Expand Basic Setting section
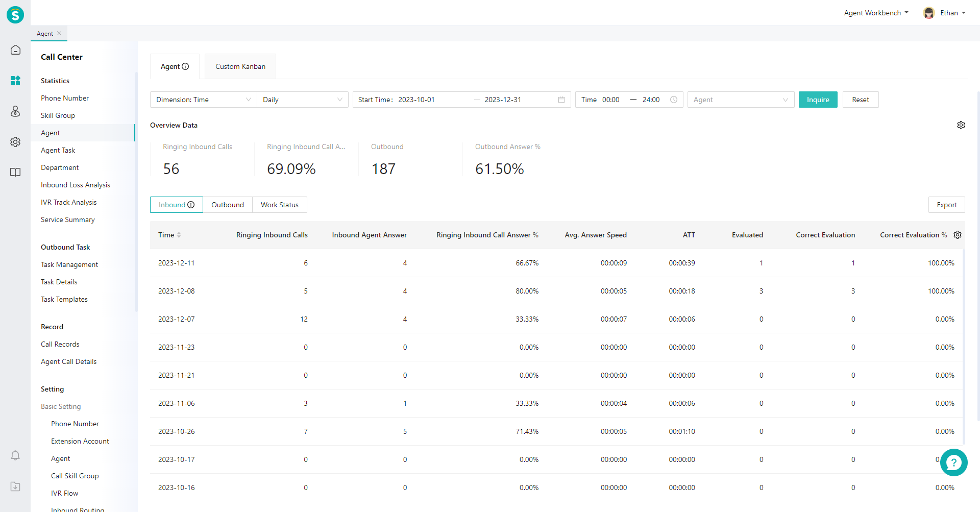980x512 pixels. (61, 406)
